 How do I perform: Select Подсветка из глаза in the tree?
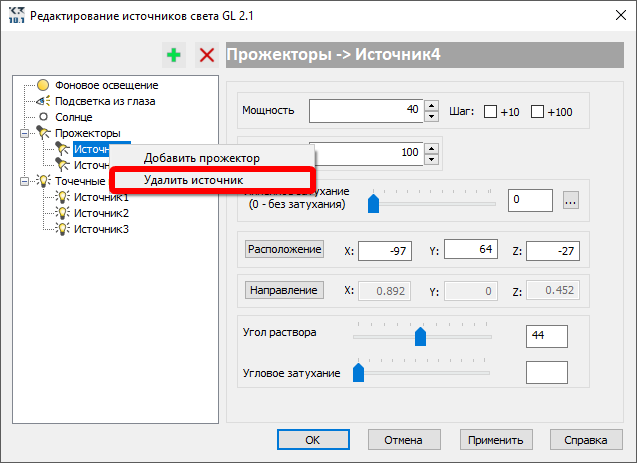(x=105, y=101)
